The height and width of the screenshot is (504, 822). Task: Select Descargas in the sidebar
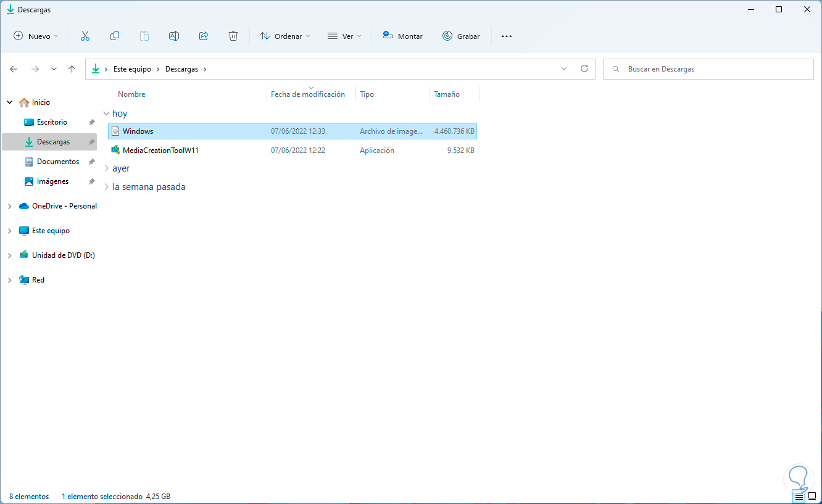click(x=49, y=142)
